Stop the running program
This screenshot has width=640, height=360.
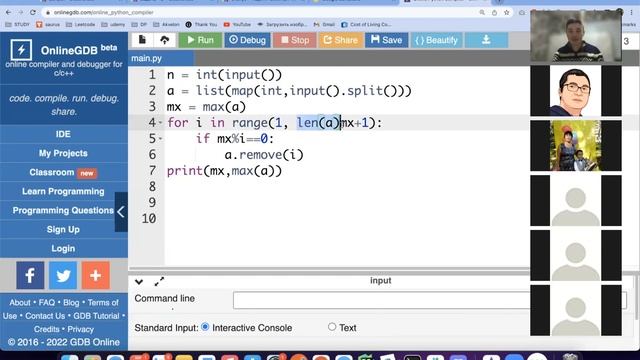click(x=295, y=40)
